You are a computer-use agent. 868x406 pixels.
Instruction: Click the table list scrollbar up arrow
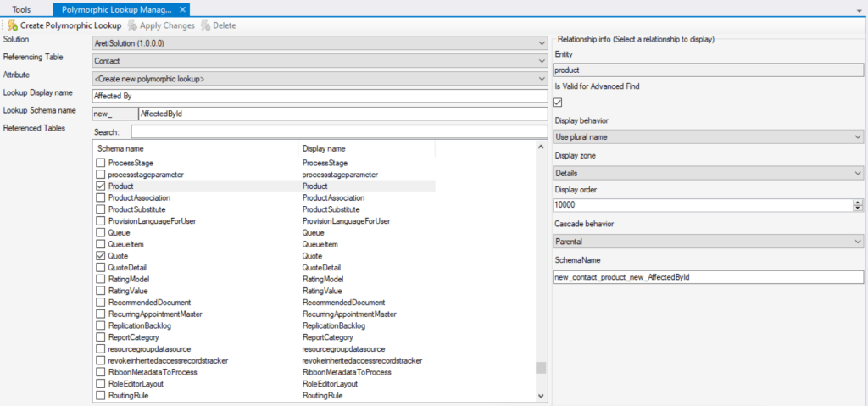(x=541, y=147)
